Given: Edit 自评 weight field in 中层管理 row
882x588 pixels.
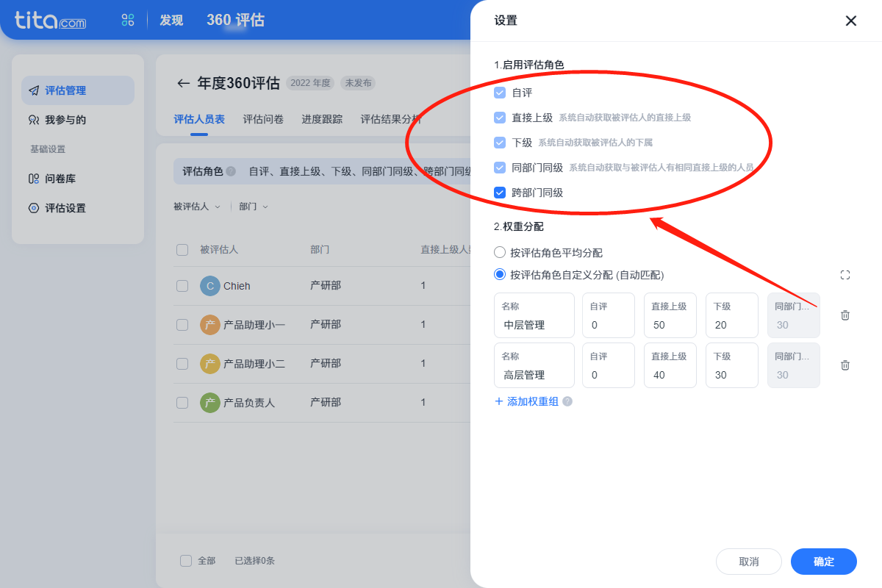Looking at the screenshot, I should point(609,315).
